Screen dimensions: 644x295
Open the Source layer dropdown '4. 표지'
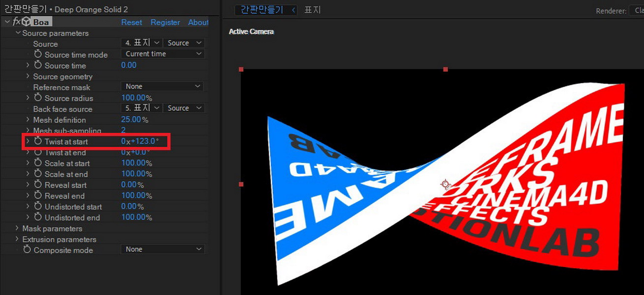[x=142, y=43]
